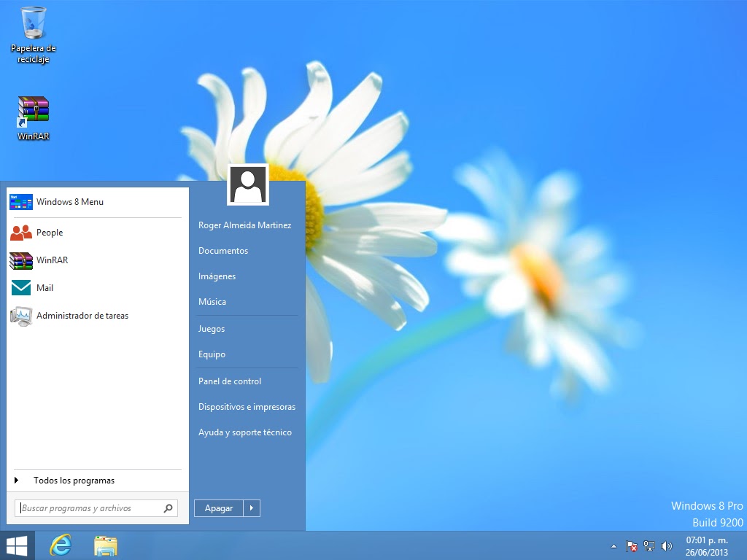Open the volume speaker icon
747x560 pixels.
tap(667, 546)
